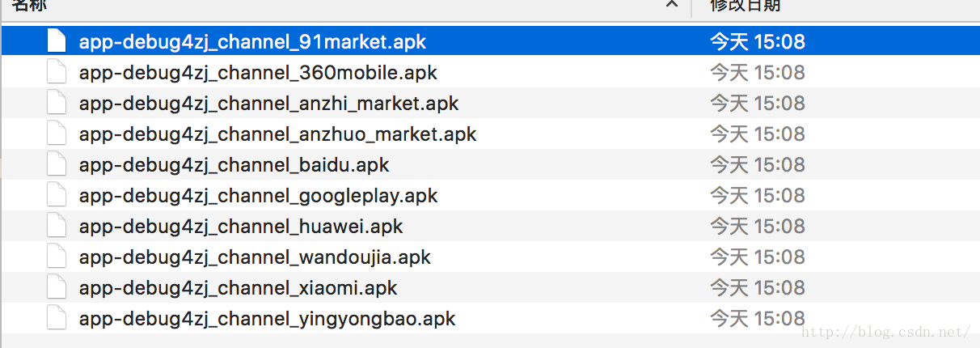The width and height of the screenshot is (980, 348).
Task: Toggle sort order arrow in name column
Action: click(x=672, y=5)
